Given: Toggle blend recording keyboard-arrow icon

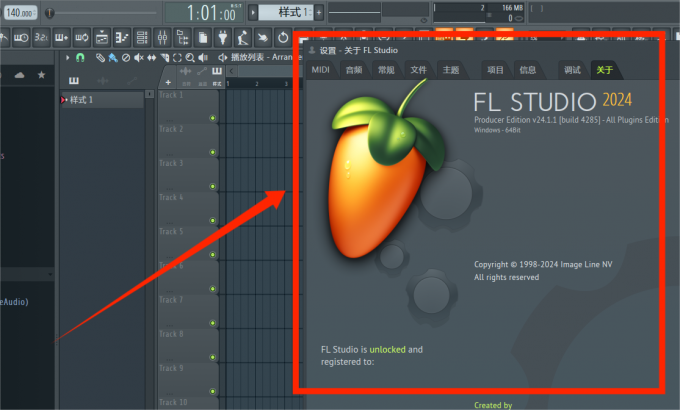Looking at the screenshot, I should [x=61, y=38].
